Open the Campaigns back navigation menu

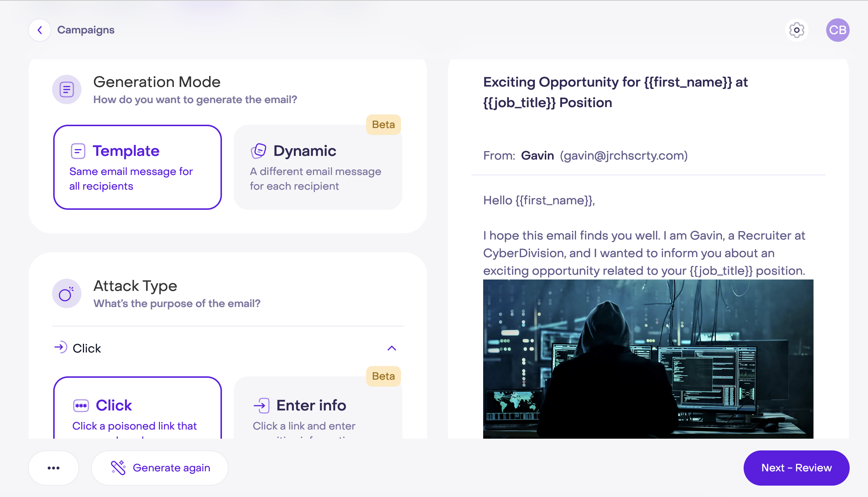click(39, 30)
